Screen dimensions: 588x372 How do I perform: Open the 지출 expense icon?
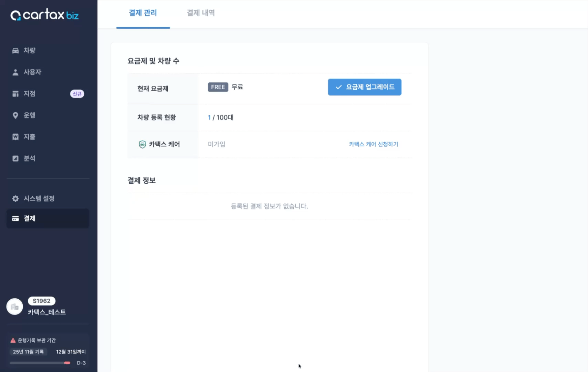tap(15, 137)
